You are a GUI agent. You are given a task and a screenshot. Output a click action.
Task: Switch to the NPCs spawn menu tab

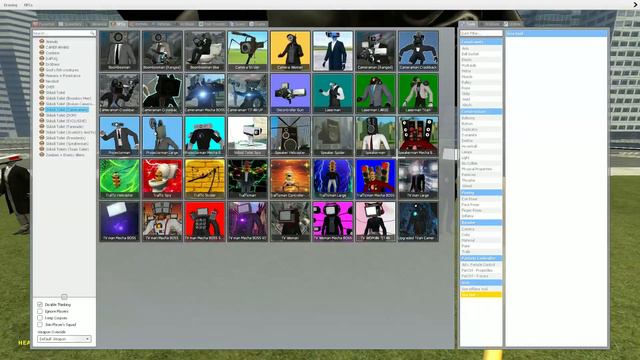119,24
